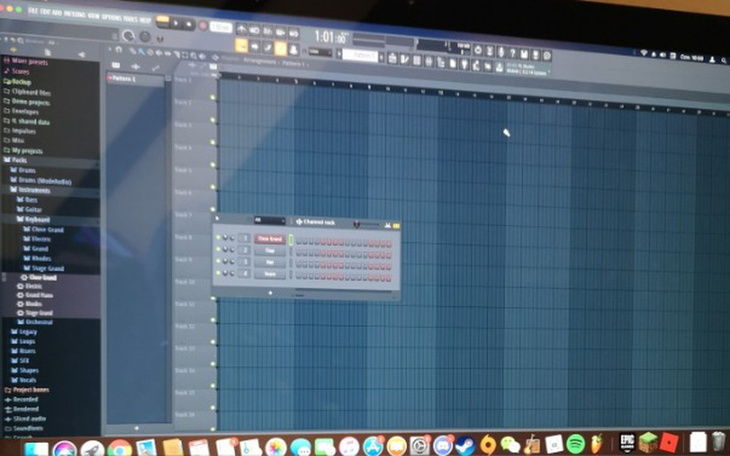730x456 pixels.
Task: Mute the Close Grand channel LED
Action: click(x=218, y=238)
